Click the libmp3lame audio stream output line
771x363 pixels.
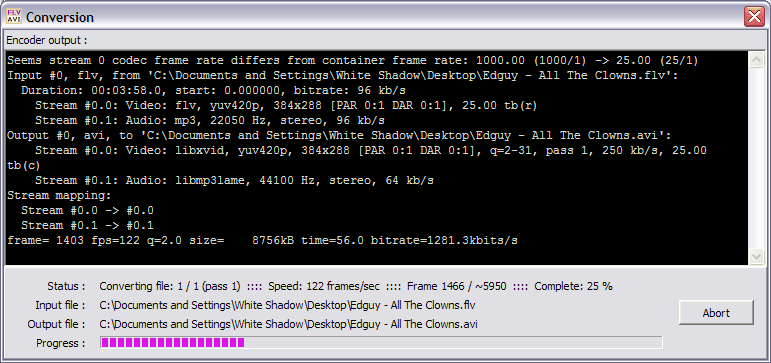235,181
